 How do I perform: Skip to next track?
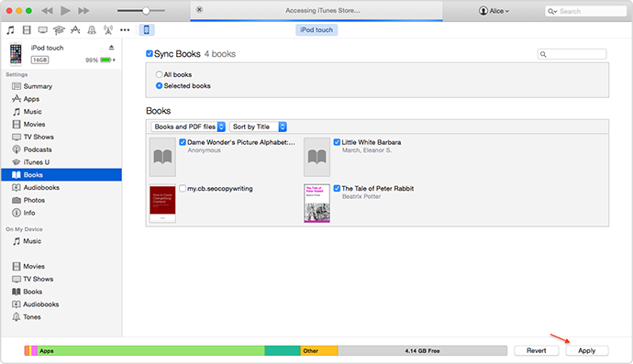coord(83,11)
